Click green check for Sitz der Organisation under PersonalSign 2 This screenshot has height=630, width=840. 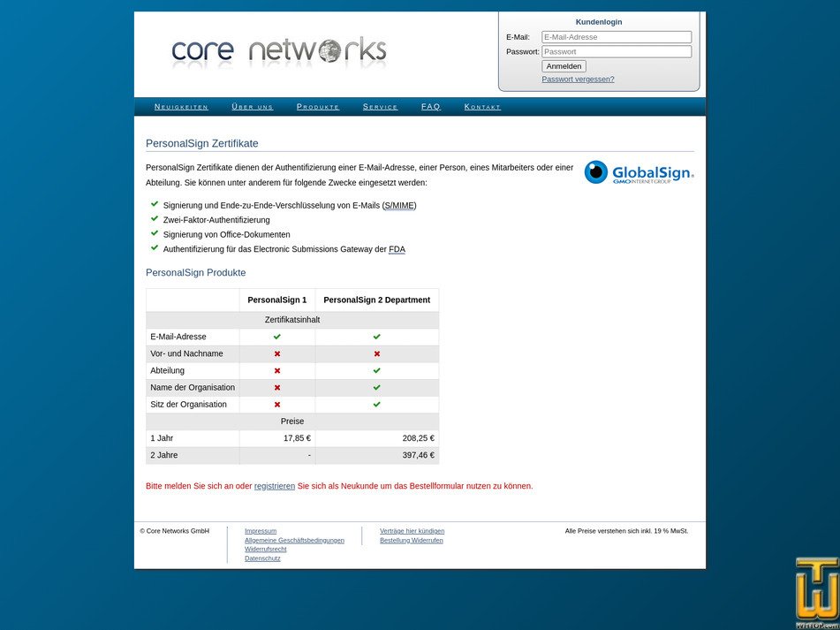tap(376, 404)
